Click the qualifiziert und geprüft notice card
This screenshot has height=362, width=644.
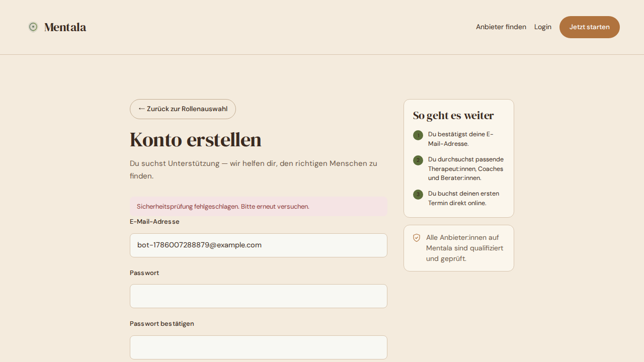point(459,248)
